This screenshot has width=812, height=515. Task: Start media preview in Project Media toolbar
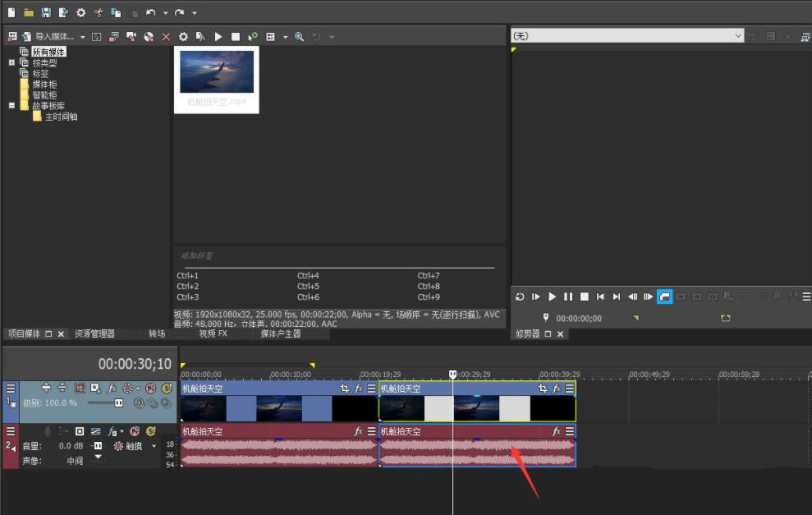pyautogui.click(x=218, y=37)
